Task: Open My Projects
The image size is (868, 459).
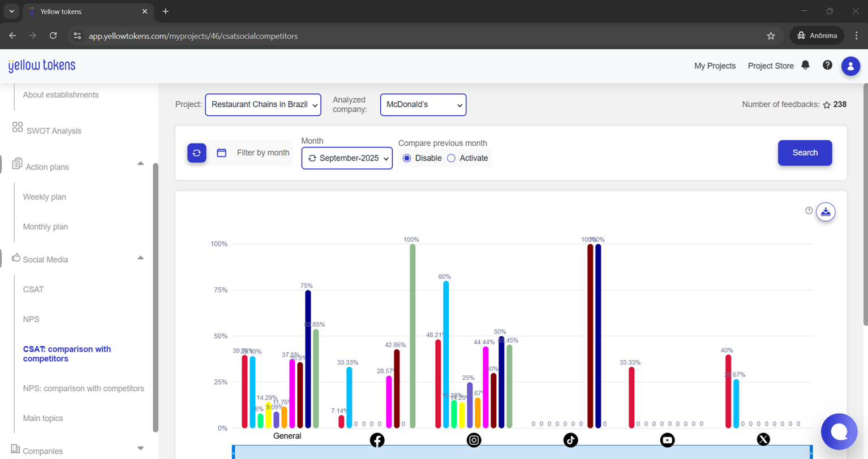Action: [x=715, y=66]
